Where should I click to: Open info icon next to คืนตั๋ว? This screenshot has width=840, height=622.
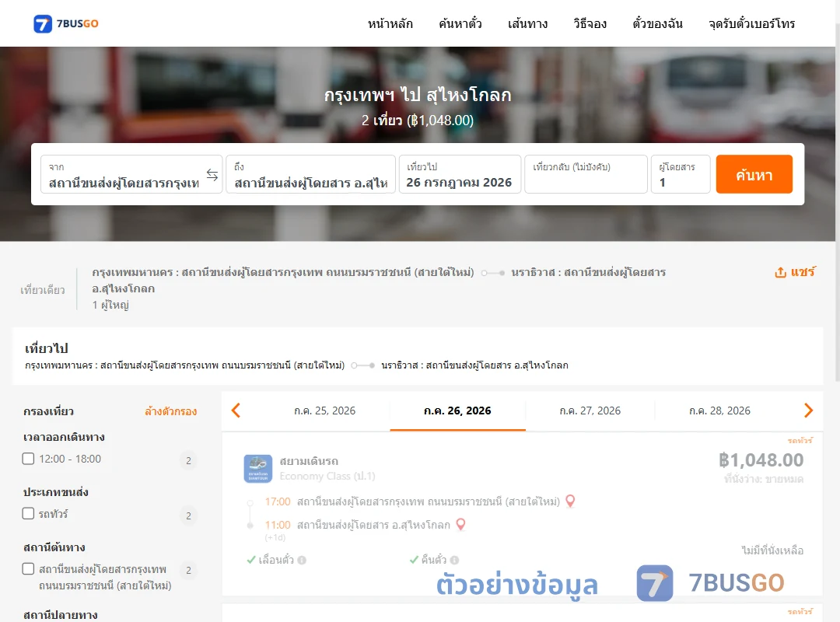tap(455, 560)
